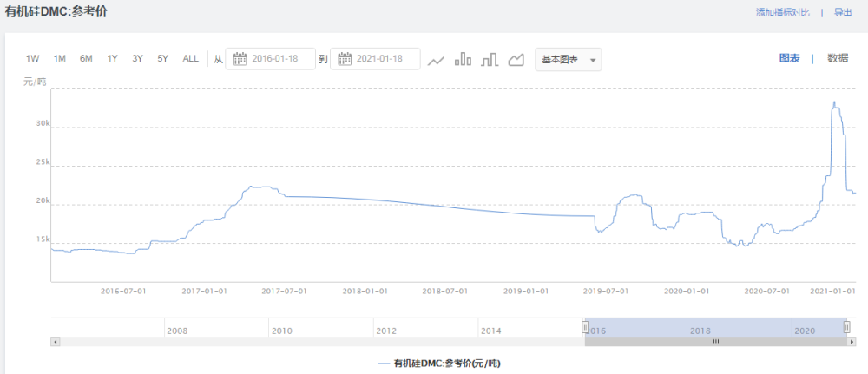Open the 基本图表 dropdown
This screenshot has width=868, height=374.
click(568, 59)
